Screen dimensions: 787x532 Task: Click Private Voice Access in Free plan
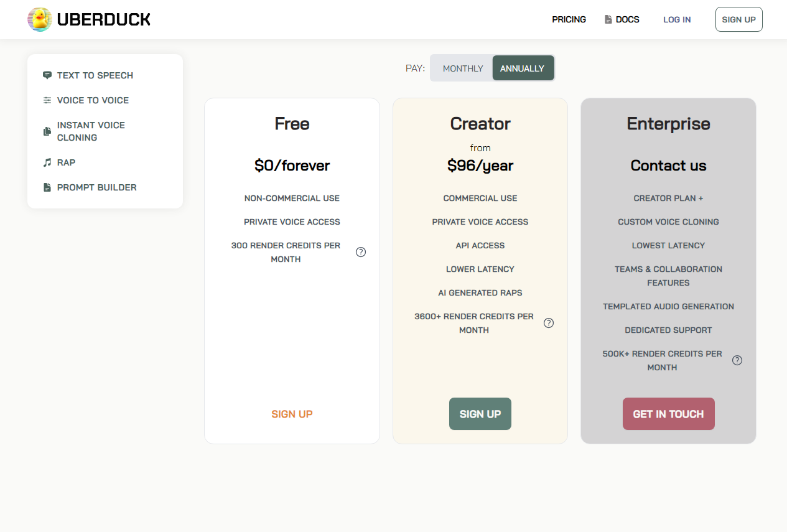(292, 222)
